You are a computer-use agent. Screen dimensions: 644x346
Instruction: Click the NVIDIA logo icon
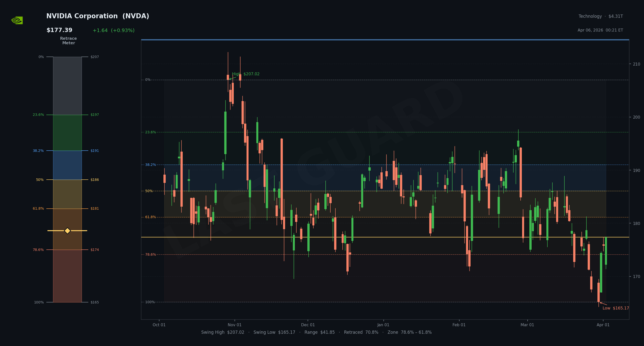(x=17, y=20)
